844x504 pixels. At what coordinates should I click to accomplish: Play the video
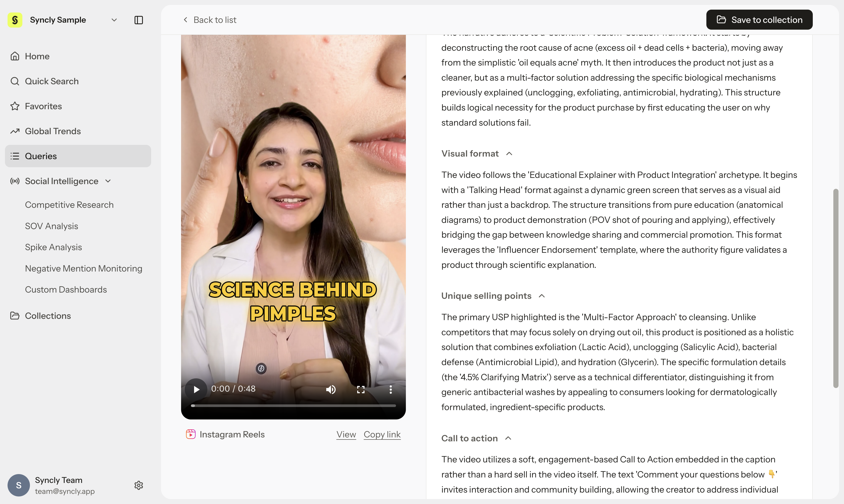[x=196, y=390]
